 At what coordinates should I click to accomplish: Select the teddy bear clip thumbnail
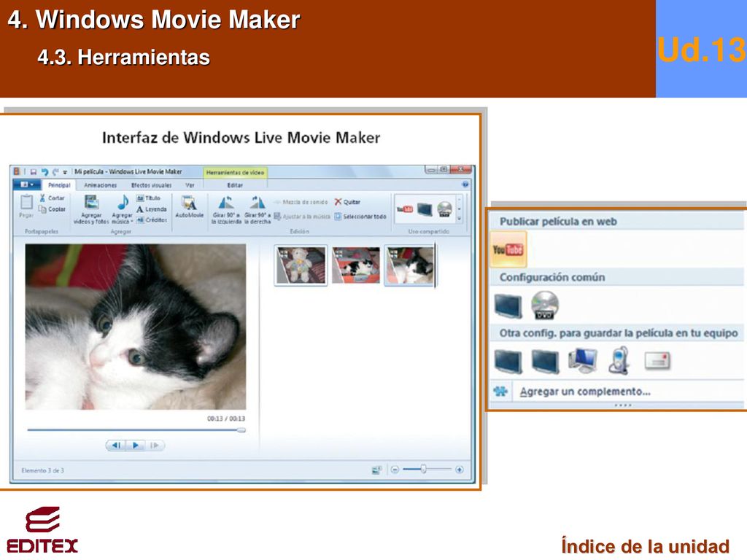(301, 265)
